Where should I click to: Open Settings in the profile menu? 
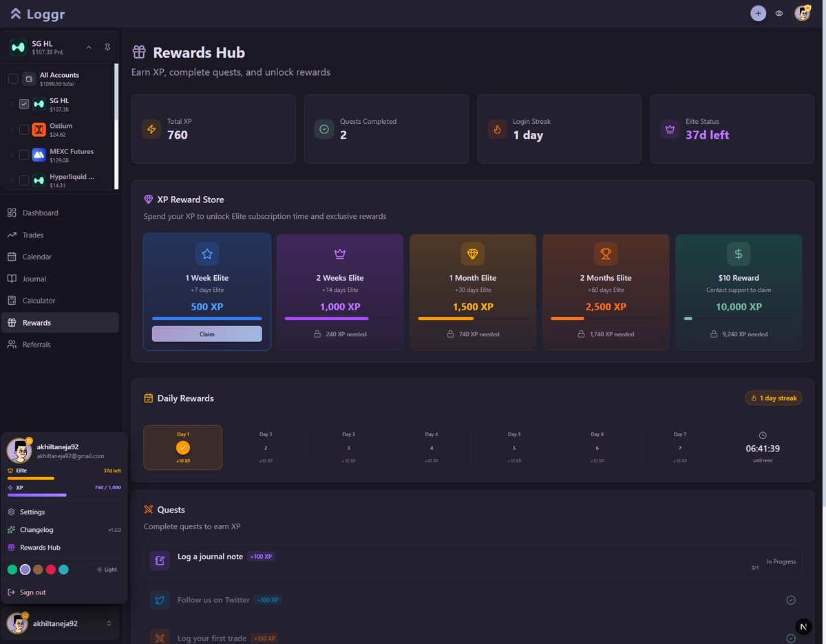pos(63,512)
